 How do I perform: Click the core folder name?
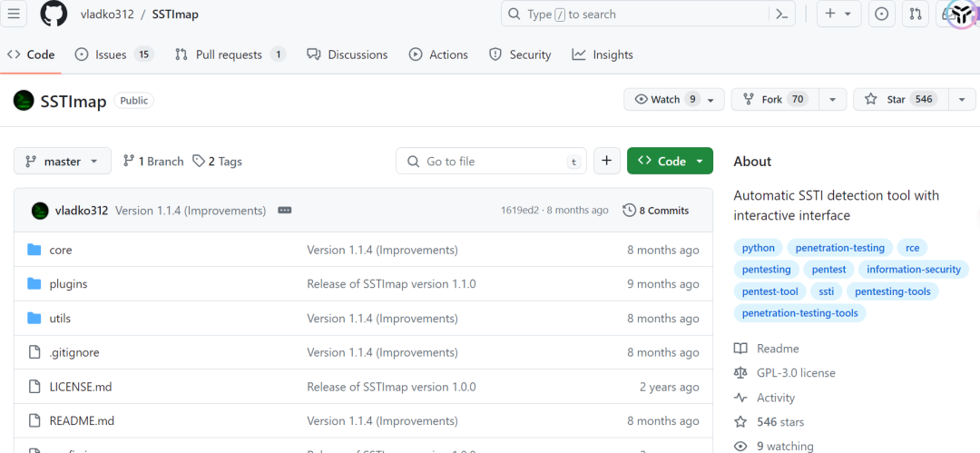pos(61,250)
